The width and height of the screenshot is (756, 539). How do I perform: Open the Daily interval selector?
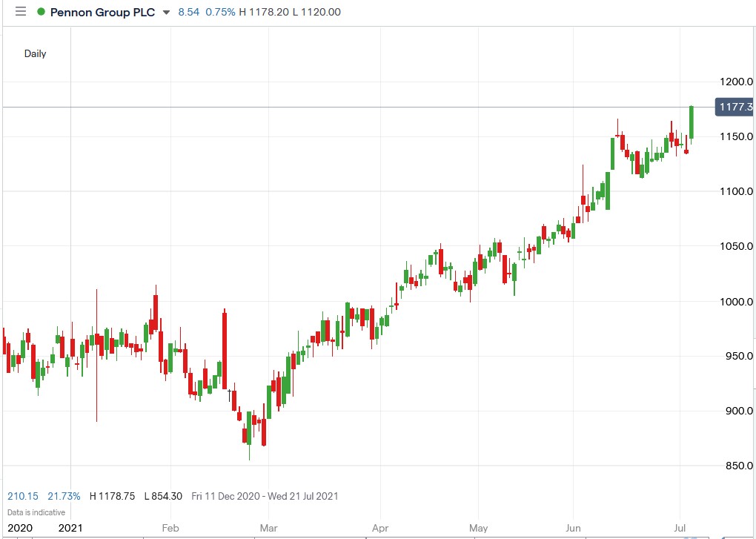35,53
